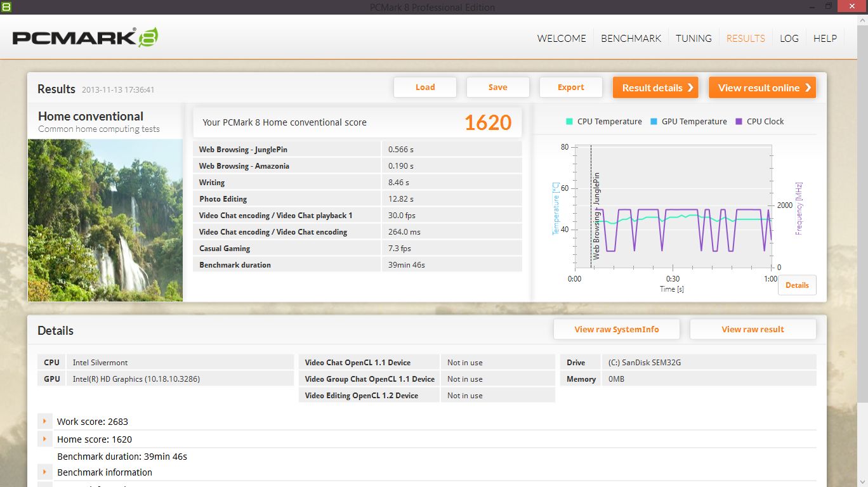Select the RESULTS tab
Screen dimensions: 868x487
pyautogui.click(x=746, y=38)
